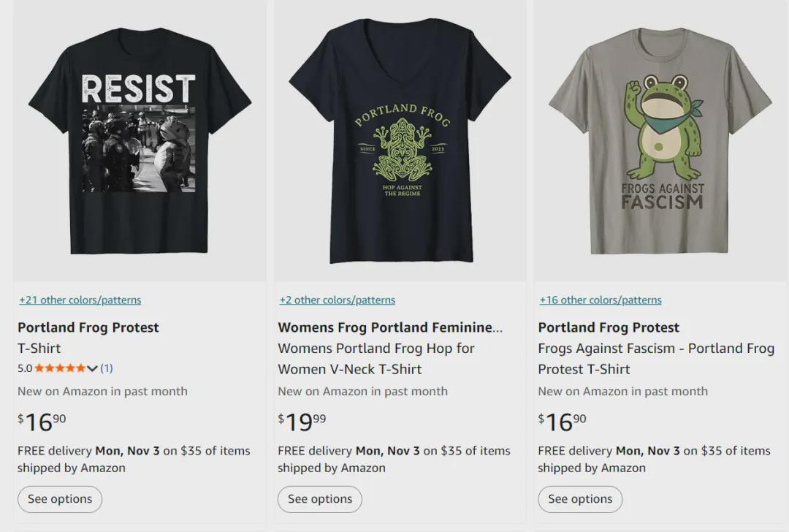Expand the star rating dropdown chevron
This screenshot has height=532, width=789.
92,368
